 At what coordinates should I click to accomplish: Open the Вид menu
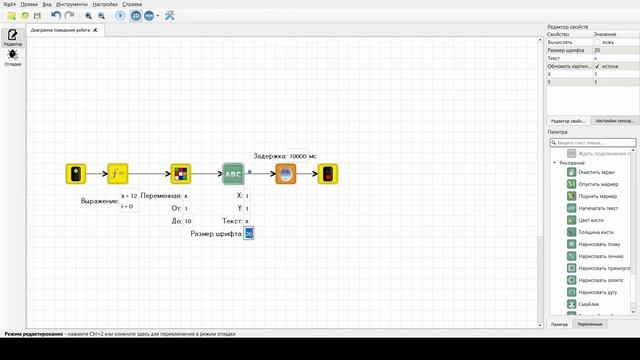(x=47, y=4)
